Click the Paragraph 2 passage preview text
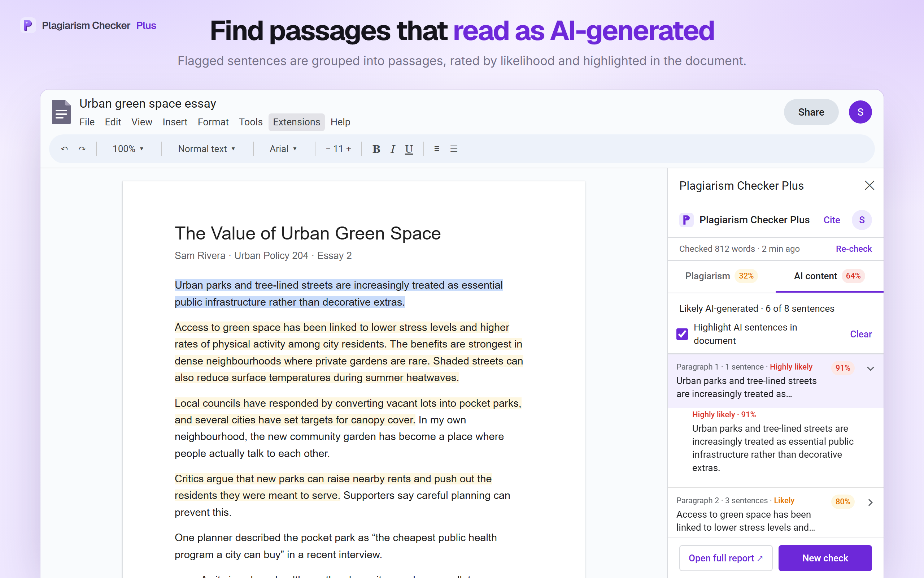This screenshot has height=578, width=924. pyautogui.click(x=745, y=521)
